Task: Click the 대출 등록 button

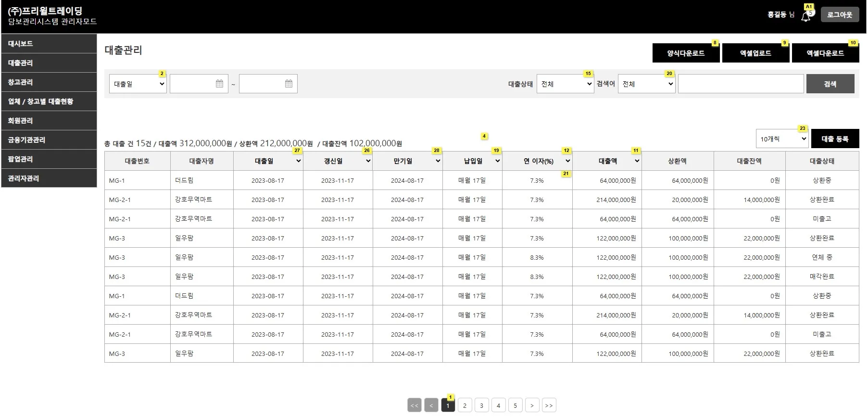Action: (835, 139)
